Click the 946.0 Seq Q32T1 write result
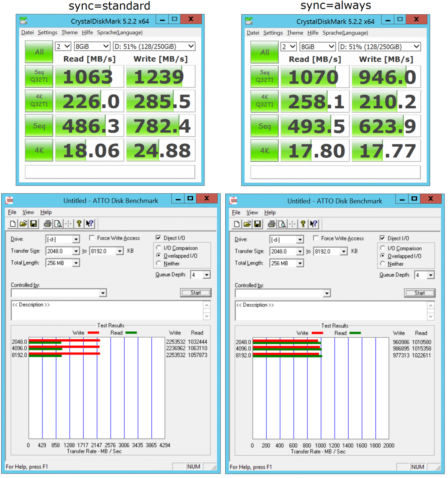This screenshot has height=478, width=448. tap(386, 77)
